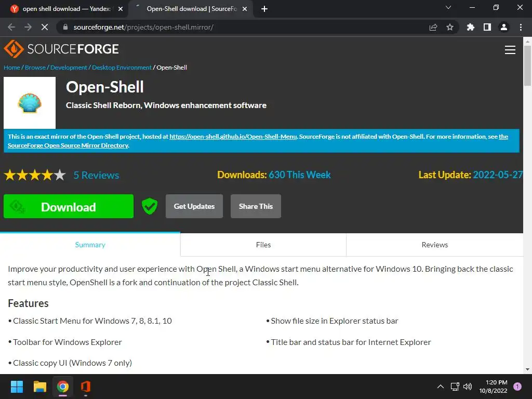Open the Windows Start button
This screenshot has width=532, height=399.
point(17,387)
